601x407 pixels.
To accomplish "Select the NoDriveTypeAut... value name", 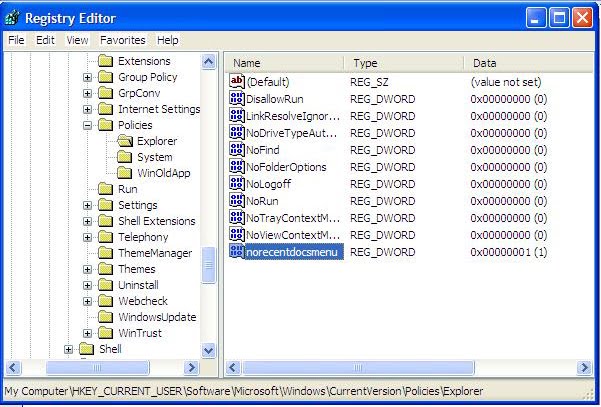I will tap(292, 133).
